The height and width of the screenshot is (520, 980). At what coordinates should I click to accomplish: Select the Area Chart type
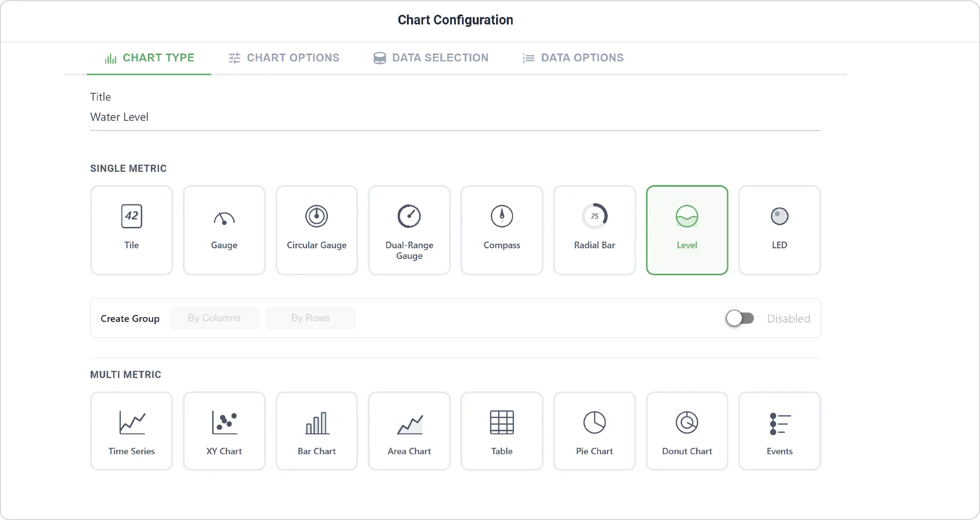pyautogui.click(x=409, y=431)
